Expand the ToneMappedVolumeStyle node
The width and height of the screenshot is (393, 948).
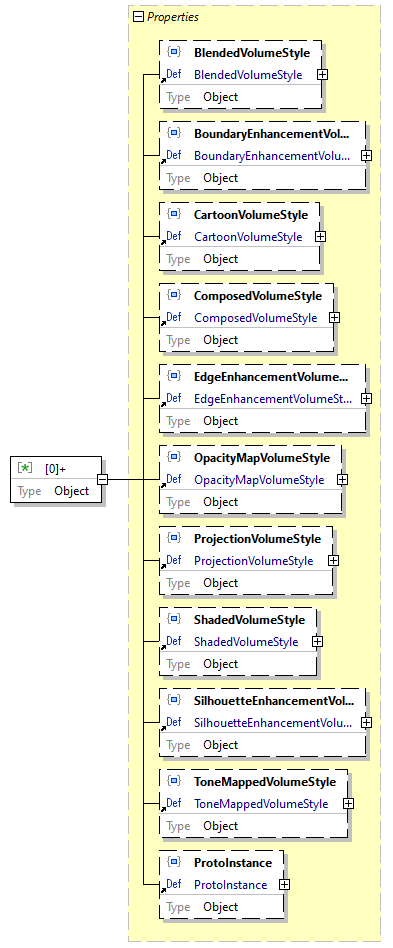[348, 804]
